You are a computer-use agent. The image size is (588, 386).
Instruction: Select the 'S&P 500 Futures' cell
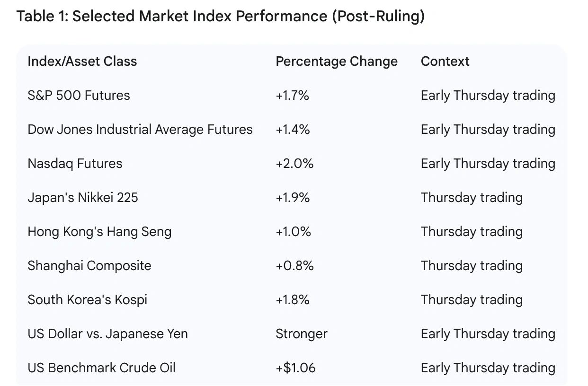79,96
